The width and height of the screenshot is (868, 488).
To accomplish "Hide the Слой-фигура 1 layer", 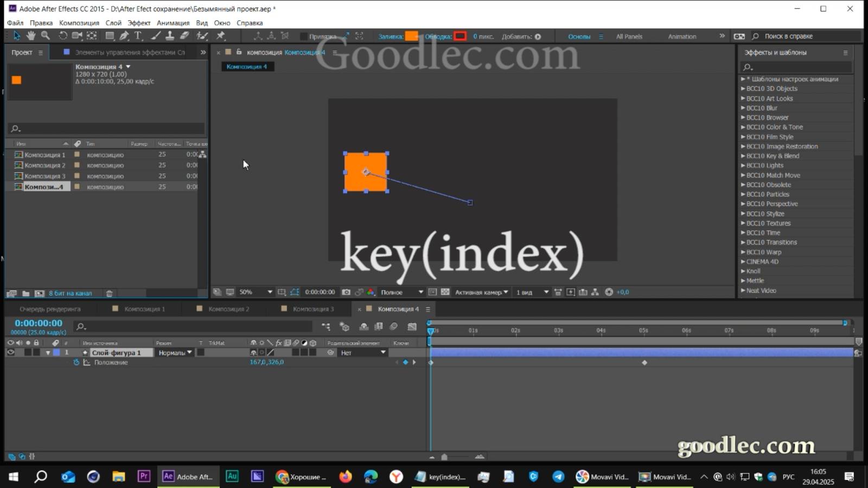I will [x=10, y=352].
